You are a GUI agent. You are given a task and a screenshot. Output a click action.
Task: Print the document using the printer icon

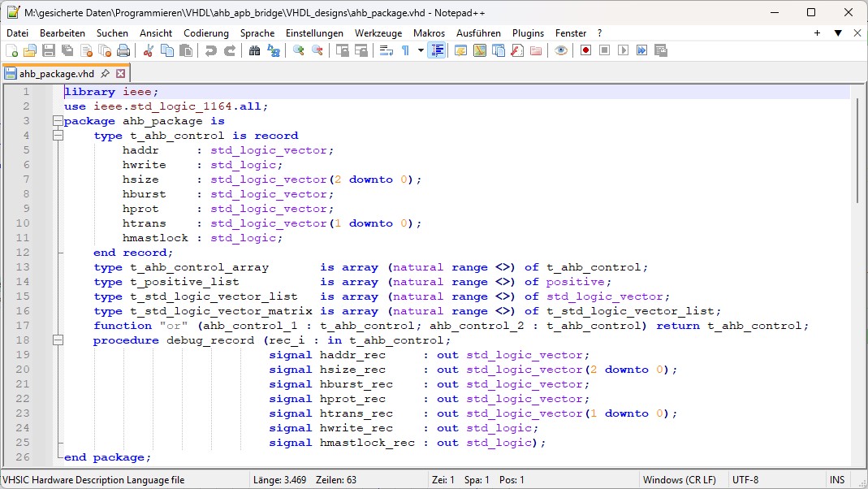[123, 50]
